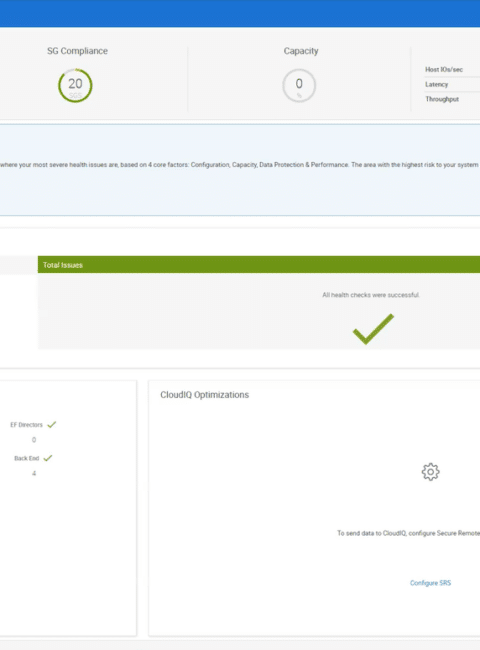
Task: Click the Capacity gauge showing 0
Action: point(299,85)
